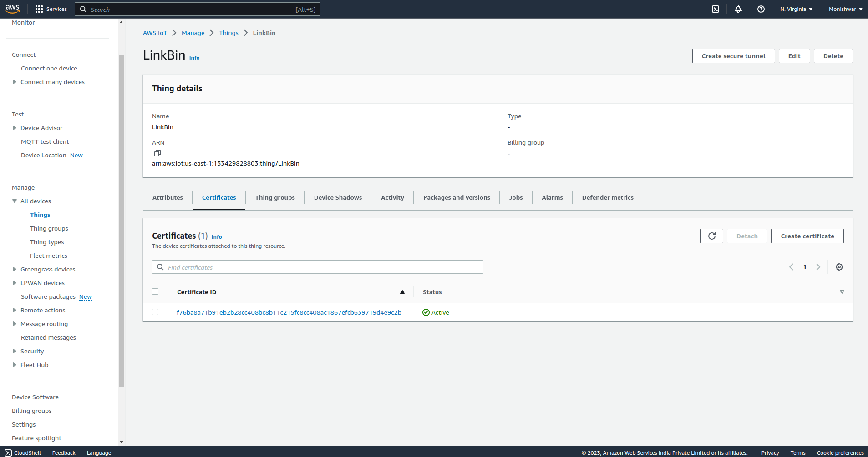Image resolution: width=868 pixels, height=457 pixels.
Task: Expand Device Advisor section
Action: (x=15, y=128)
